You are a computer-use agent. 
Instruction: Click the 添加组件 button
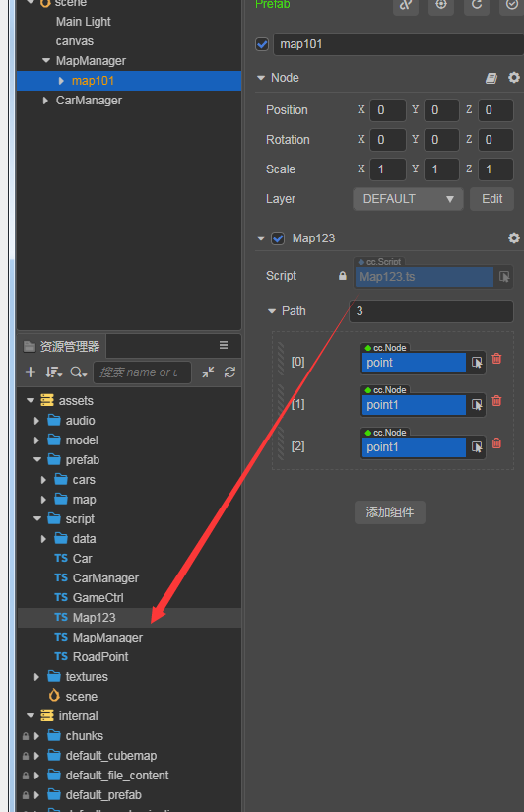390,512
